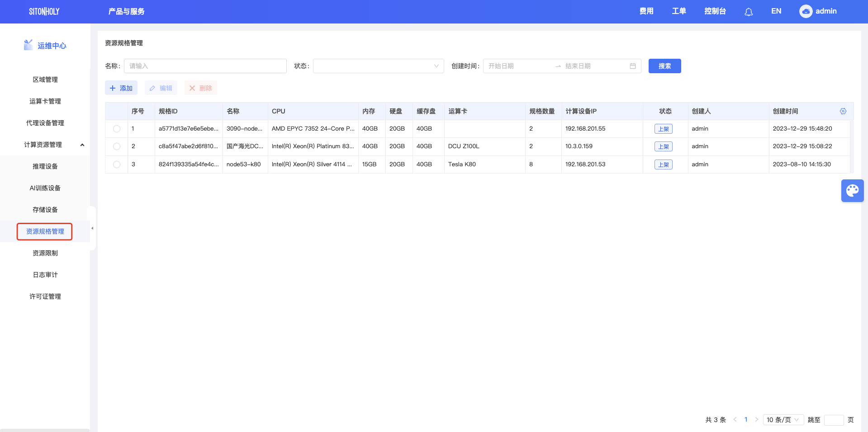Click CPU cell AMD EPYC 7352 24-Core
The height and width of the screenshot is (432, 868).
(313, 129)
